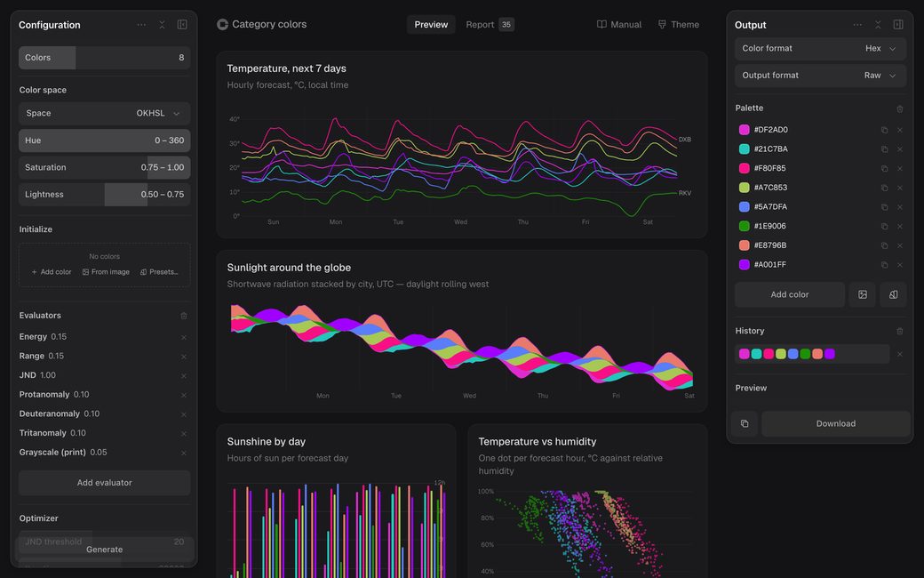
Task: Copy the #21C7BA hex value
Action: [x=885, y=149]
